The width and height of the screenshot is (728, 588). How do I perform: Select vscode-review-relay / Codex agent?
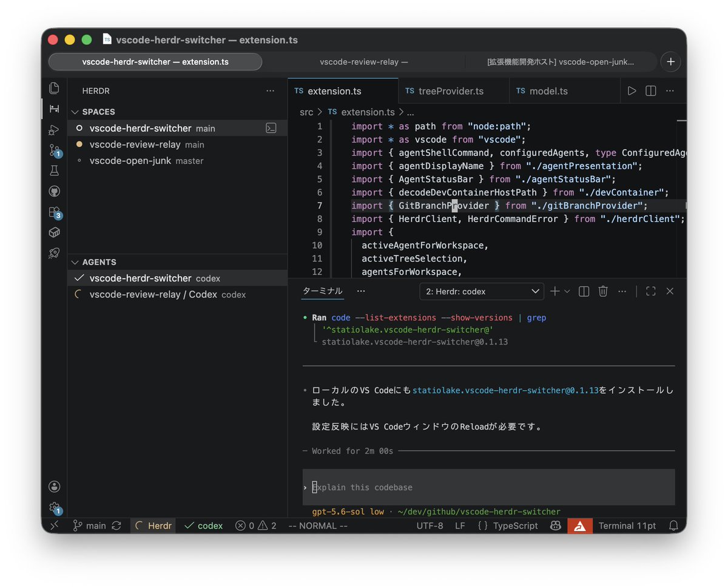[177, 294]
